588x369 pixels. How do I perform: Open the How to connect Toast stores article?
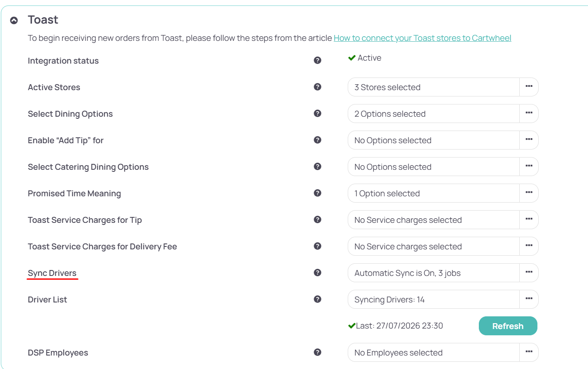(x=422, y=38)
